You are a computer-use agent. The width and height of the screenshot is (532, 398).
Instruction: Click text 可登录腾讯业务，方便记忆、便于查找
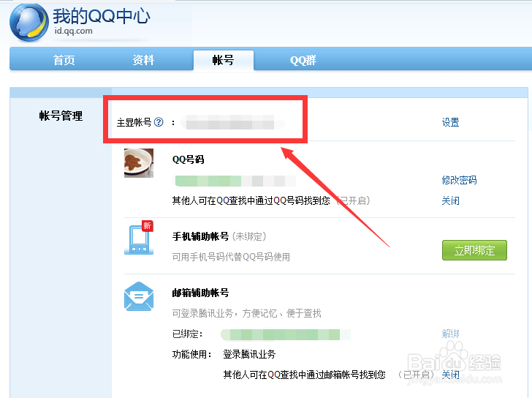click(246, 313)
